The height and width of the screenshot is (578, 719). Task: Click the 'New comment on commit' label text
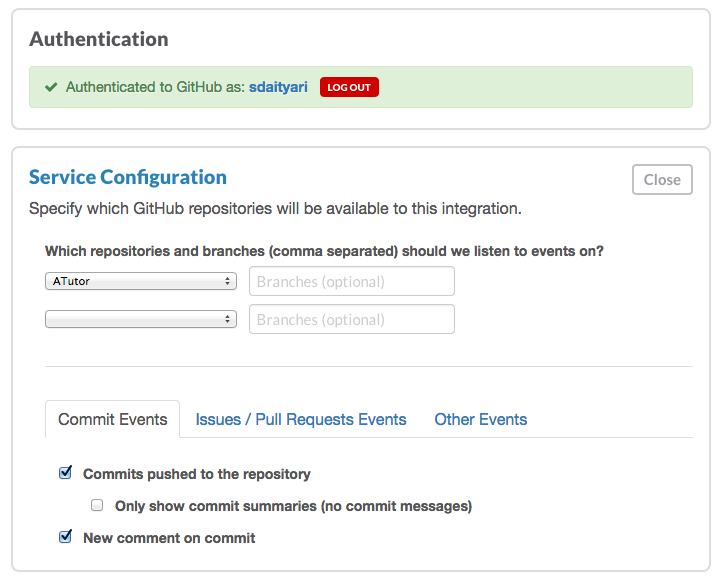pos(169,538)
